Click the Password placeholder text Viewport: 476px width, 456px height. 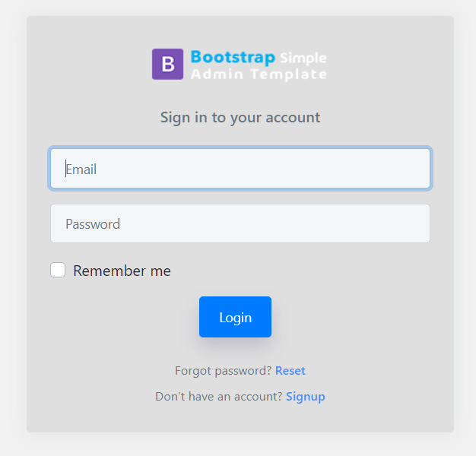click(x=93, y=224)
